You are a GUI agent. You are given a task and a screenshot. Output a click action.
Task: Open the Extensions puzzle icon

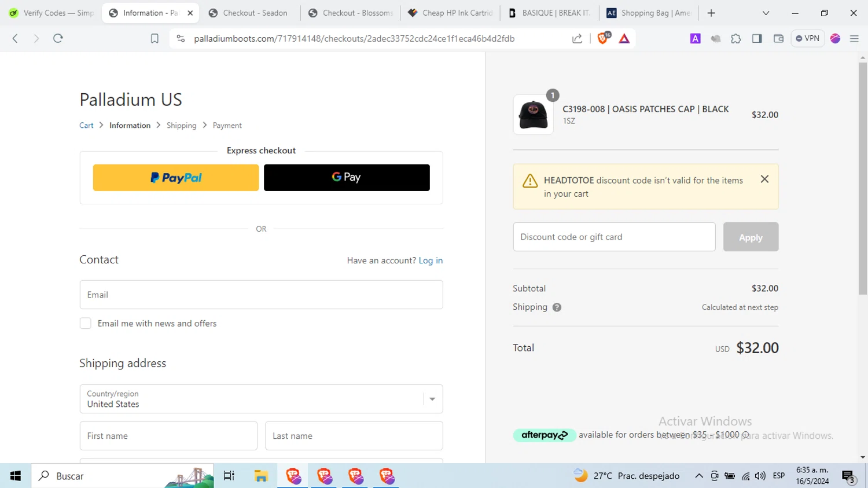pos(736,38)
